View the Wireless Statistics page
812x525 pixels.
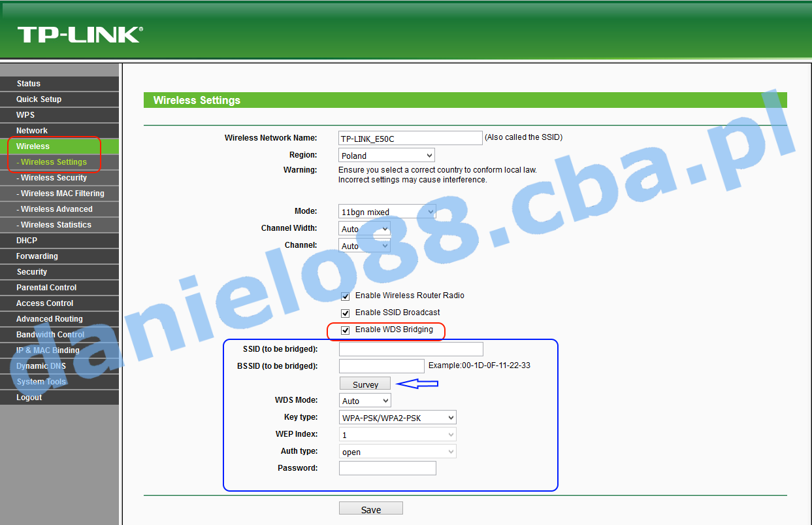(59, 225)
